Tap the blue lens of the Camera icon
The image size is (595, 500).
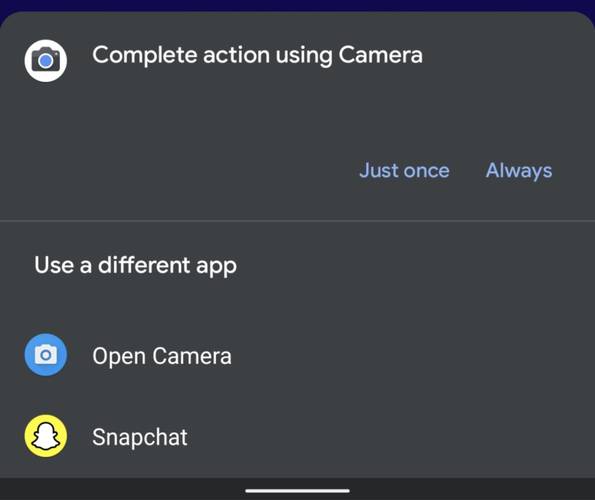[46, 61]
